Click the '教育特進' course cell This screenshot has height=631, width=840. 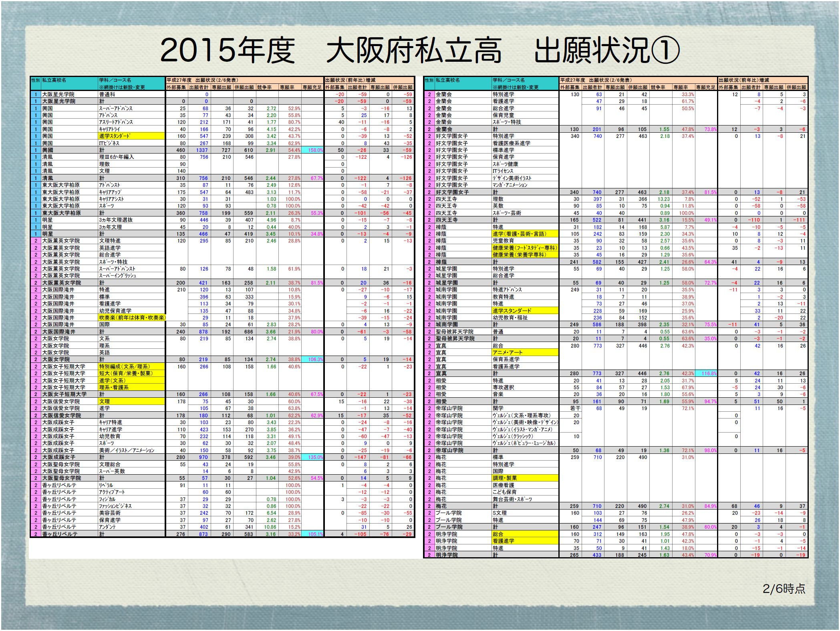(526, 297)
